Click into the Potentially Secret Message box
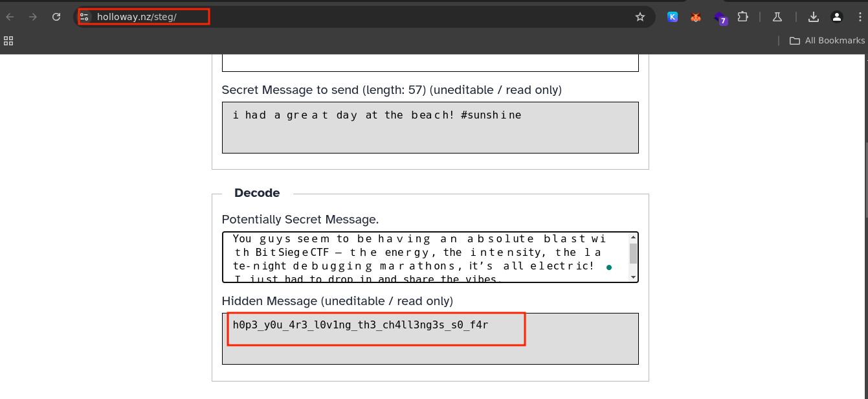 [425, 257]
